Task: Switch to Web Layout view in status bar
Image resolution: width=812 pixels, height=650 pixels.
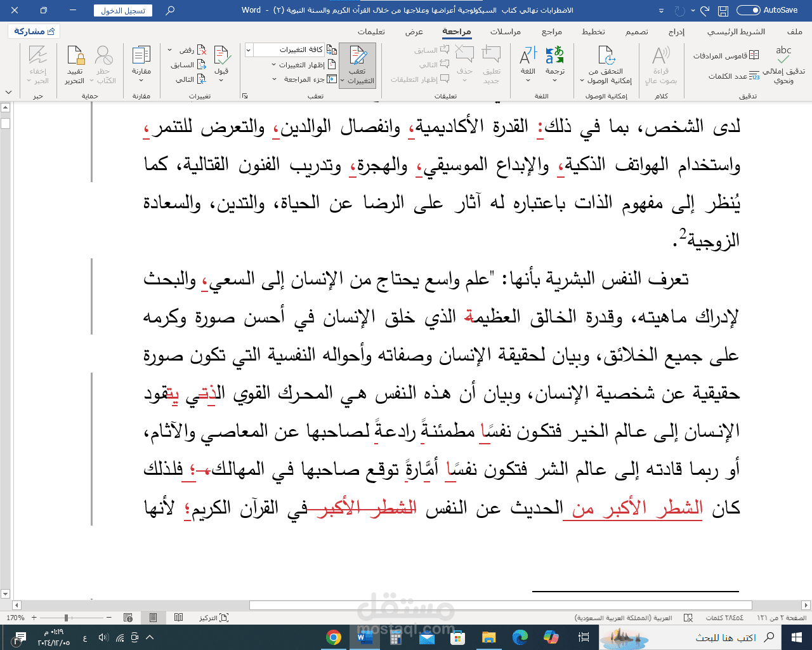Action: click(128, 617)
